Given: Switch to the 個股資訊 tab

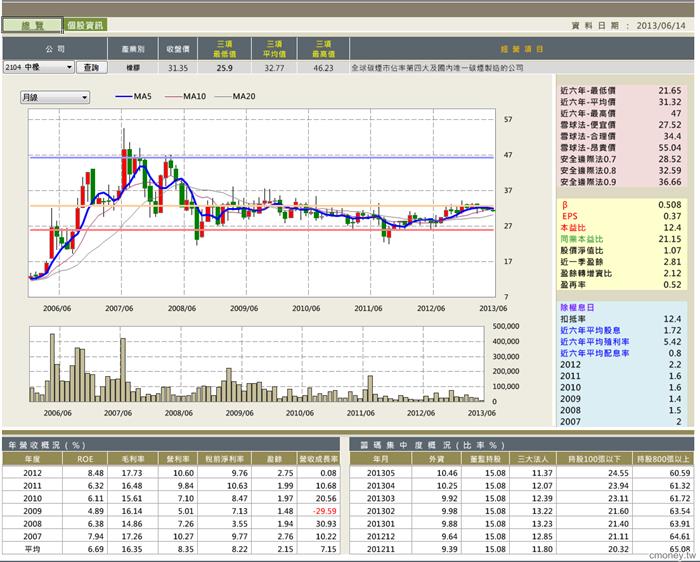Looking at the screenshot, I should coord(85,25).
